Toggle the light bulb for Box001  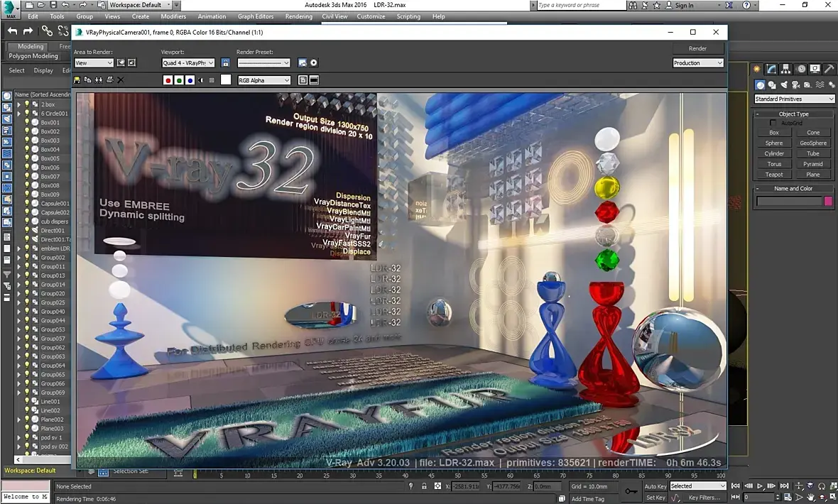point(27,122)
